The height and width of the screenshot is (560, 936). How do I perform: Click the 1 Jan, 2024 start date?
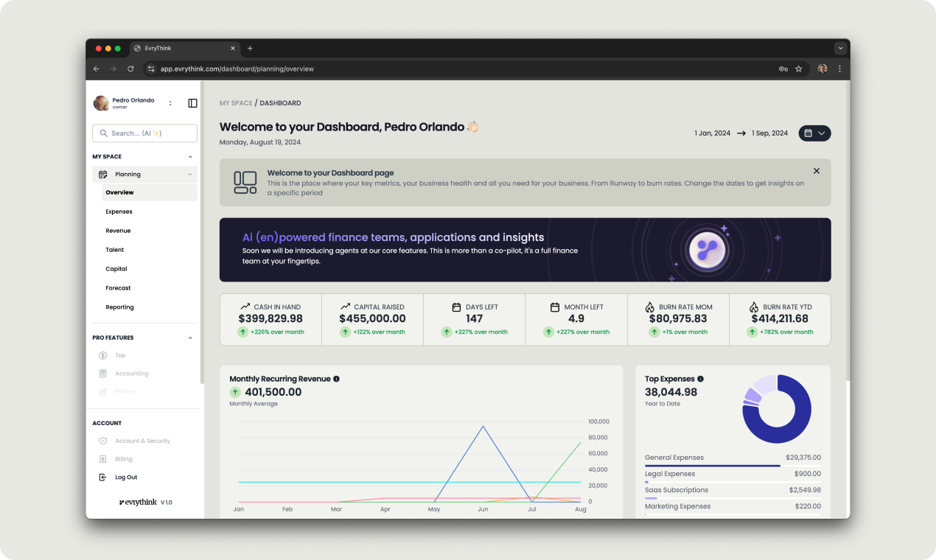[712, 133]
